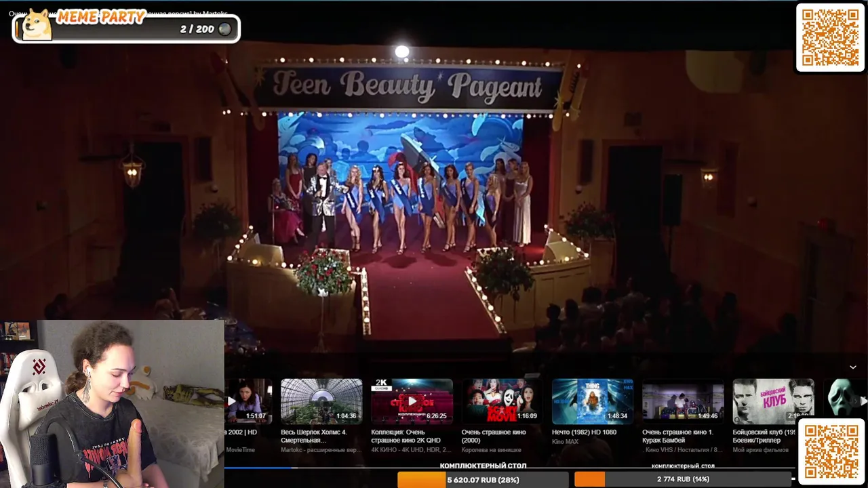868x488 pixels.
Task: Click the bottom-right QR code
Action: 831,452
